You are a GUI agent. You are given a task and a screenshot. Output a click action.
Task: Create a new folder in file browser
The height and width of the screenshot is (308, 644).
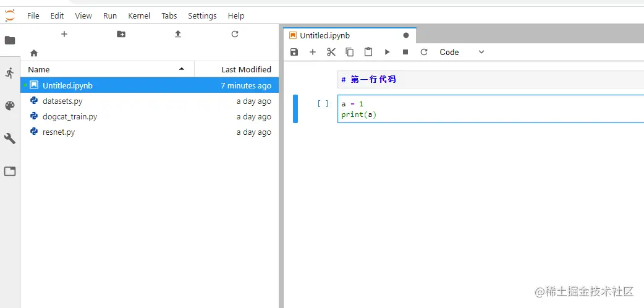coord(121,34)
